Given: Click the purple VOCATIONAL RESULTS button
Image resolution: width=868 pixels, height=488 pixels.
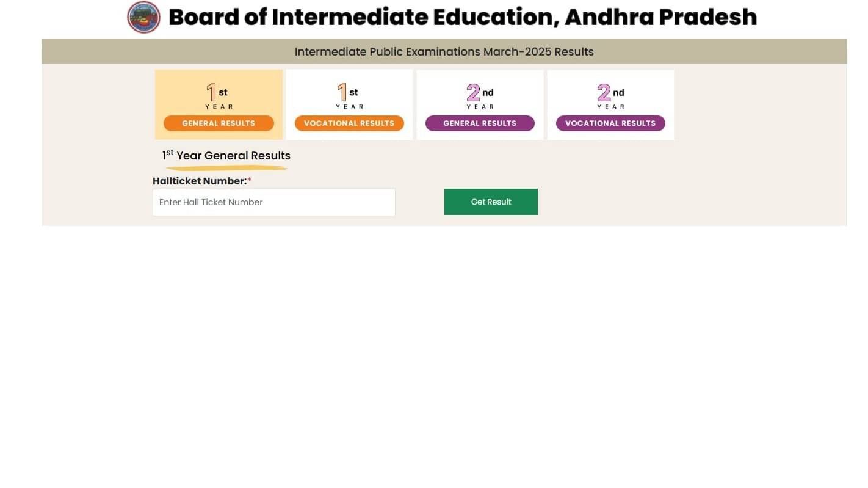Looking at the screenshot, I should pos(610,123).
